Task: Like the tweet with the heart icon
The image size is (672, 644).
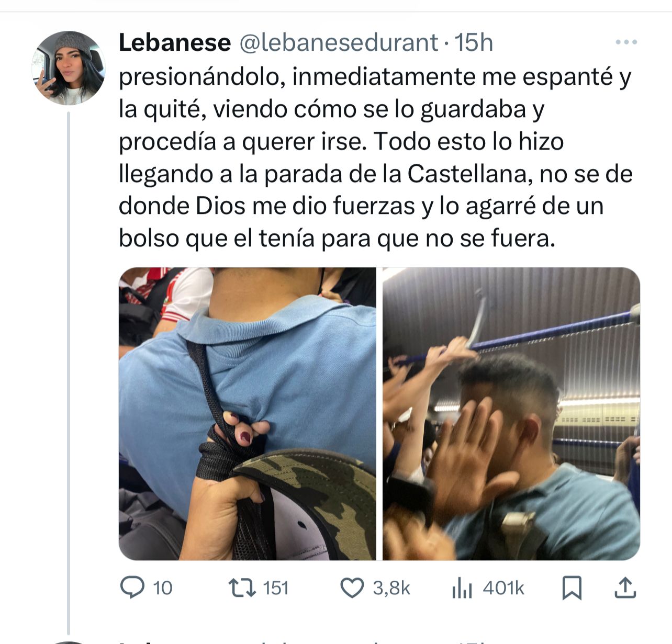Action: pyautogui.click(x=352, y=587)
